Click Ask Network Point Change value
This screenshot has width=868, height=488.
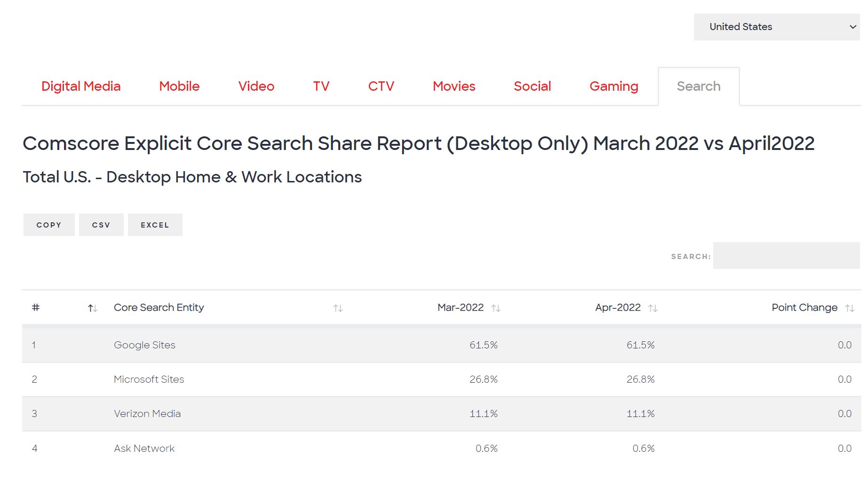coord(845,449)
